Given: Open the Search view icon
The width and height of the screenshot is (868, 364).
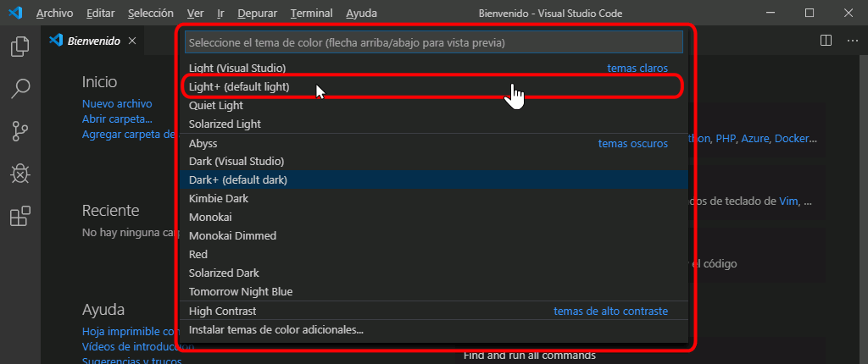Looking at the screenshot, I should click(20, 89).
